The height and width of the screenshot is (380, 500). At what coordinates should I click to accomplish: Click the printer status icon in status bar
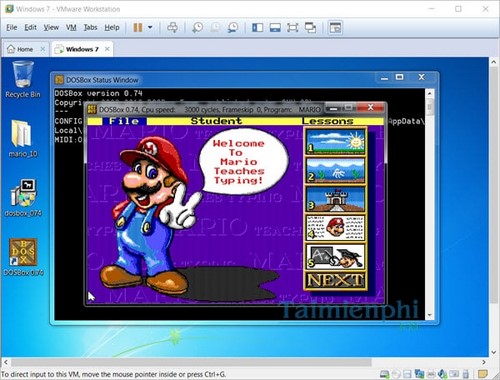431,374
